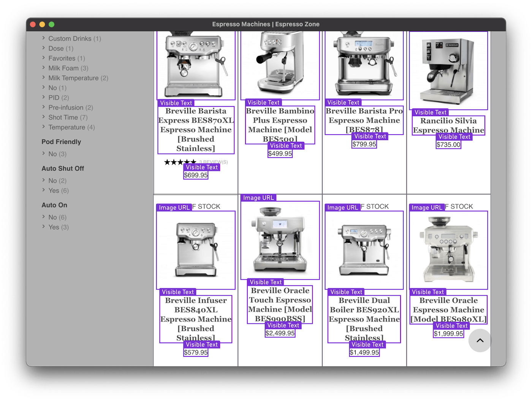The width and height of the screenshot is (532, 401).
Task: Filter by Pod Friendly No (3)
Action: (57, 154)
